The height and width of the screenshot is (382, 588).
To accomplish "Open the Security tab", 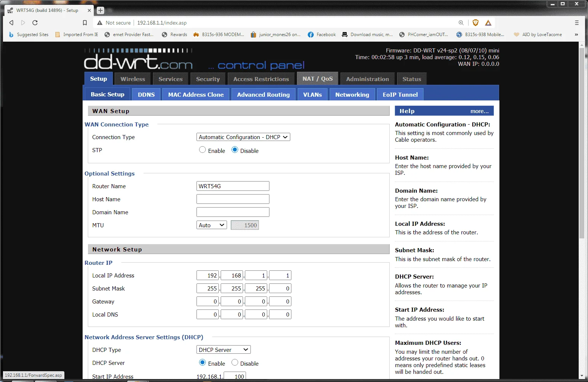I will (208, 79).
